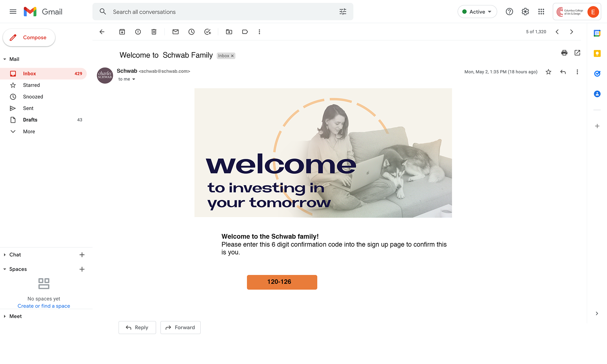
Task: Expand the More labels list
Action: [29, 131]
